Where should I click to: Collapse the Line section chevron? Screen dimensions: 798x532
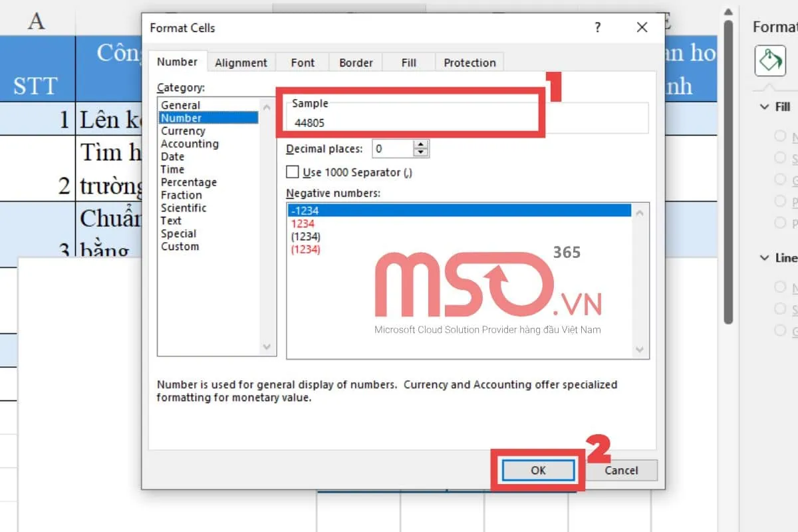pyautogui.click(x=763, y=258)
